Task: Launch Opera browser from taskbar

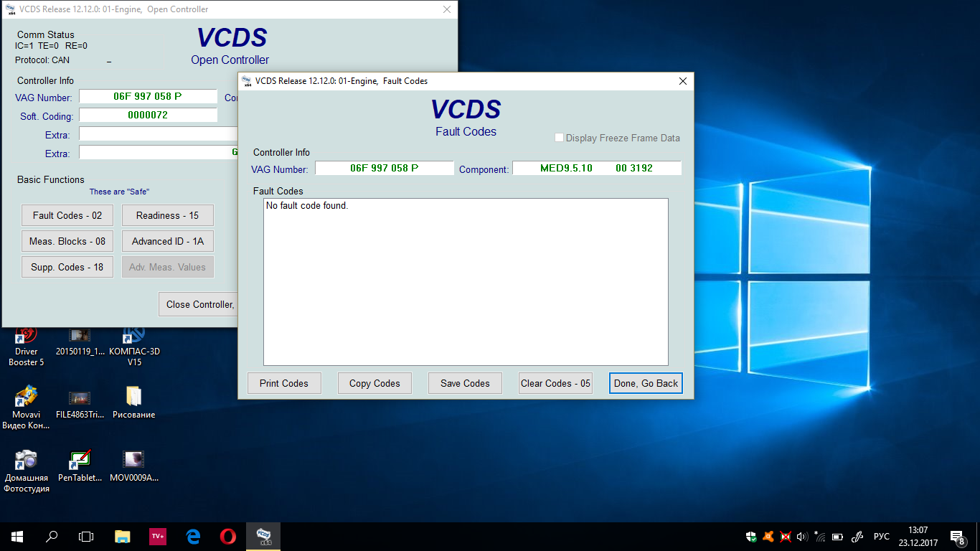Action: tap(228, 536)
